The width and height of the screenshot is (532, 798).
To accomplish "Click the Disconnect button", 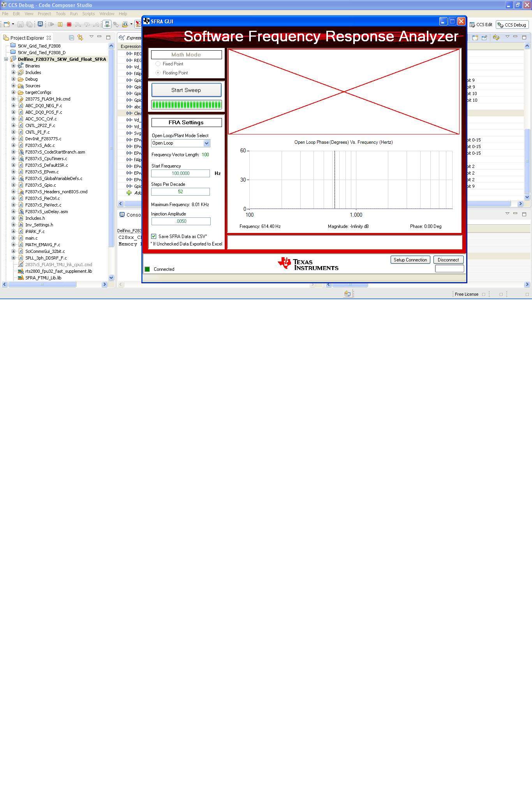I will click(448, 260).
